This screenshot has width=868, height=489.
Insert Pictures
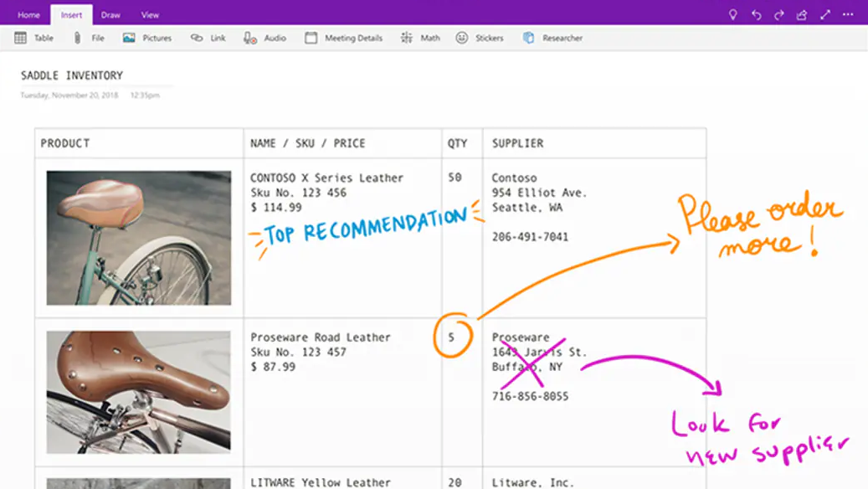(x=146, y=37)
